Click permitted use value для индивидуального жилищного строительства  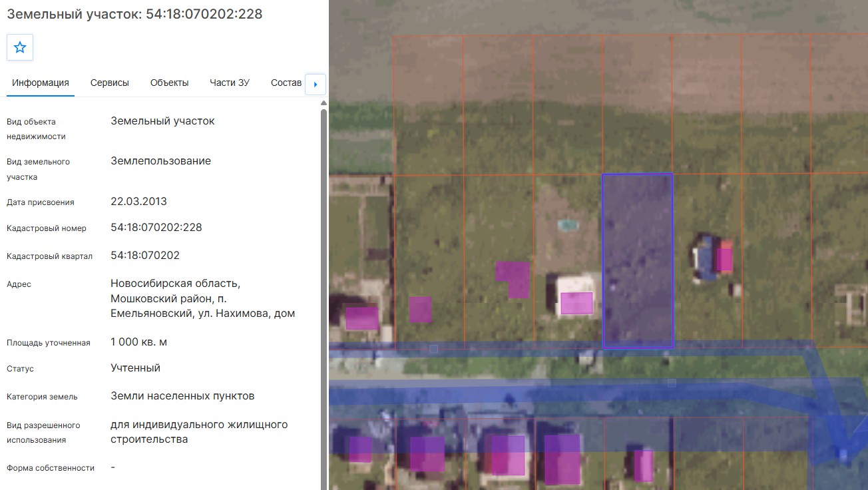click(x=199, y=432)
